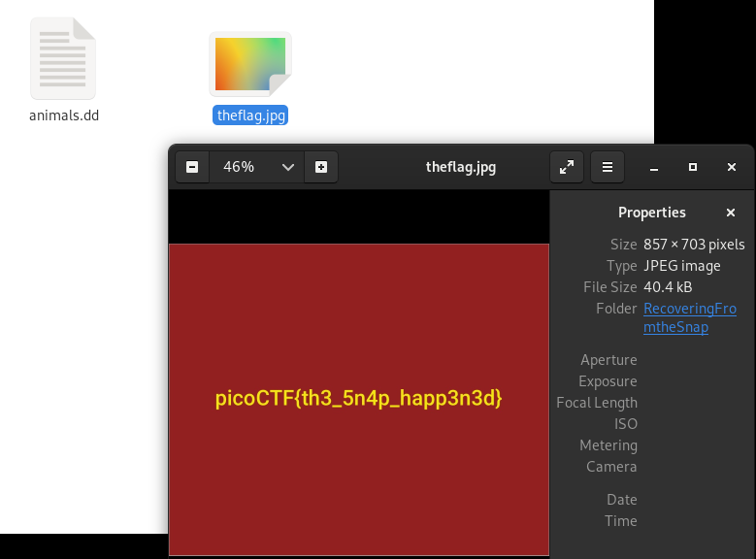This screenshot has width=756, height=559.
Task: Close the Properties side panel
Action: (x=731, y=213)
